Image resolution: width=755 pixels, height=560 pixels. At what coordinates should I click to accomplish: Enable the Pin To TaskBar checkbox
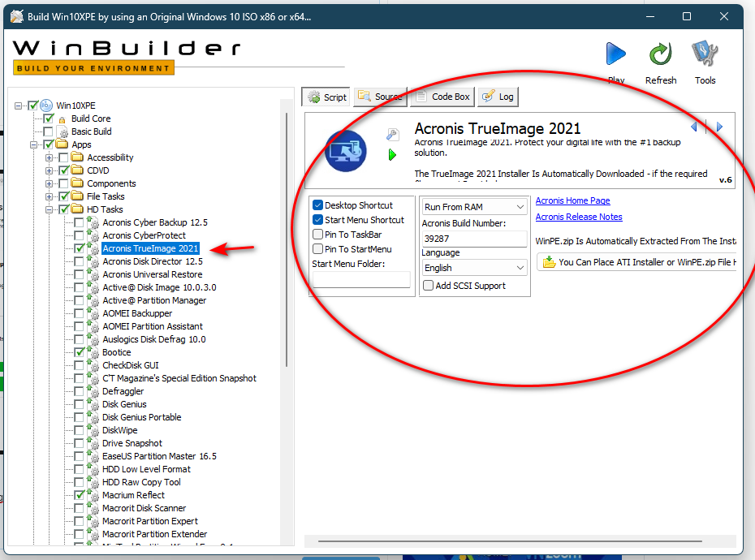coord(317,235)
